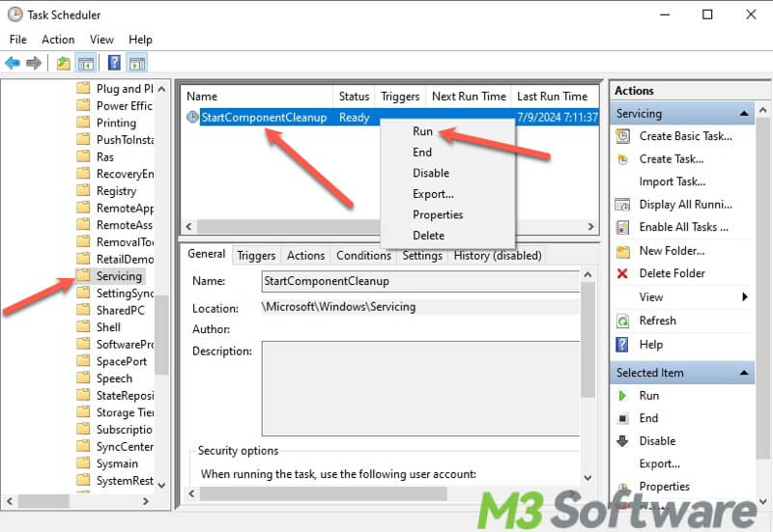Click the Servicing folder icon in tree
773x532 pixels.
click(x=83, y=275)
